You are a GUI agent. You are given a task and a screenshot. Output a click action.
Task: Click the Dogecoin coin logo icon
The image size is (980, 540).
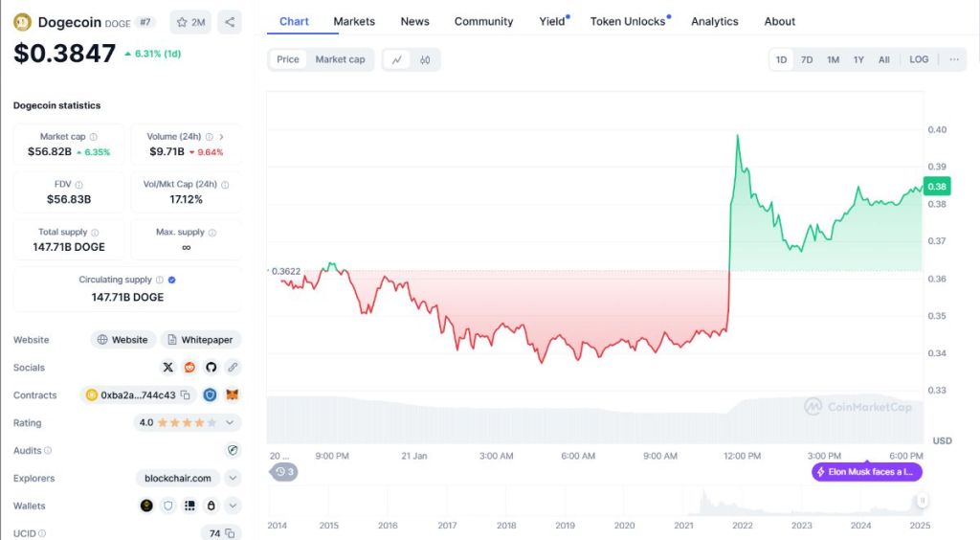click(x=23, y=23)
